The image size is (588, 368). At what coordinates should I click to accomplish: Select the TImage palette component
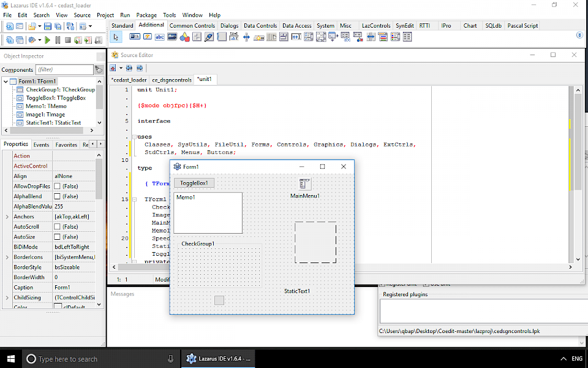click(x=172, y=37)
